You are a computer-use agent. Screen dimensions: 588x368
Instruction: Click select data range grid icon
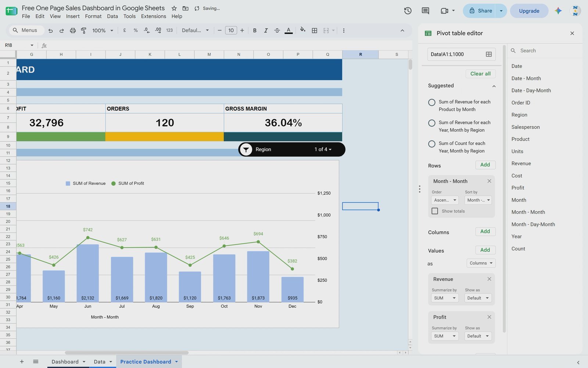[489, 54]
